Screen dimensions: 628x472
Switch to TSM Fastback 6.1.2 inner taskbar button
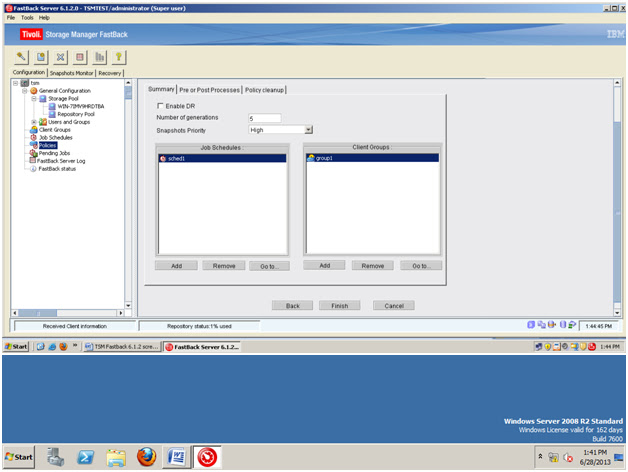[x=122, y=347]
